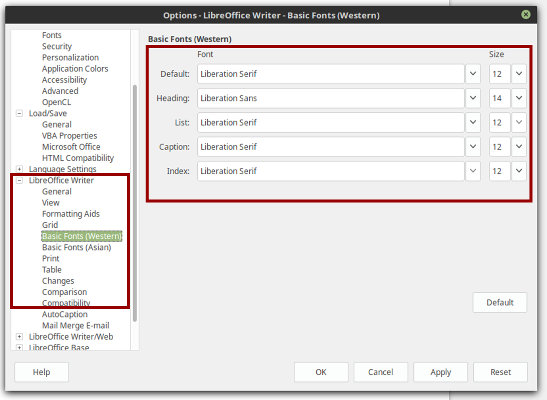Open the Heading font dropdown arrow
The height and width of the screenshot is (400, 547).
click(x=473, y=98)
